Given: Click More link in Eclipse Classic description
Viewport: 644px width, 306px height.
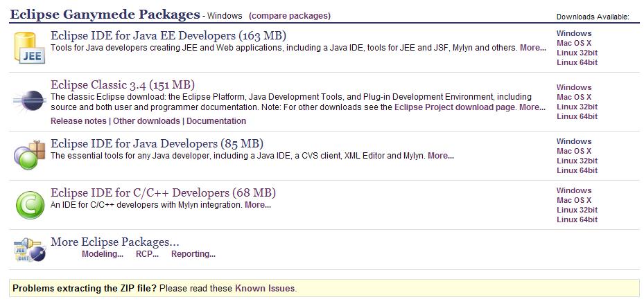Looking at the screenshot, I should point(532,107).
